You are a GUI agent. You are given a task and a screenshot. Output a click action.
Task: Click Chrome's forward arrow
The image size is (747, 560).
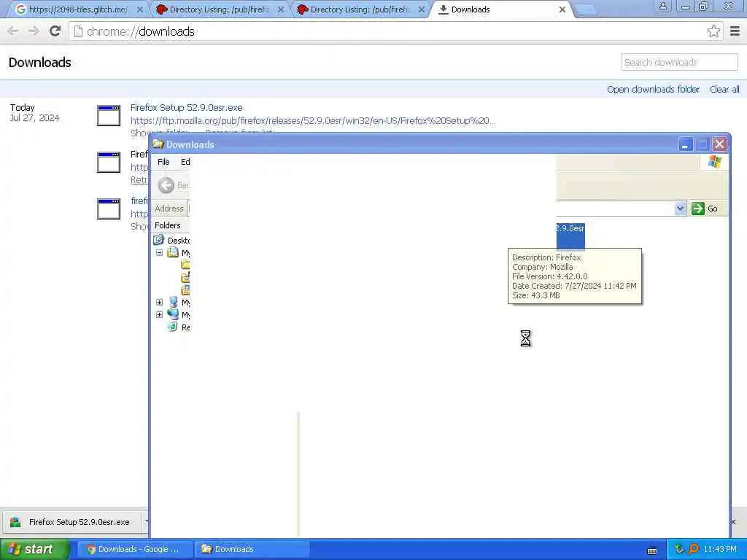point(34,31)
